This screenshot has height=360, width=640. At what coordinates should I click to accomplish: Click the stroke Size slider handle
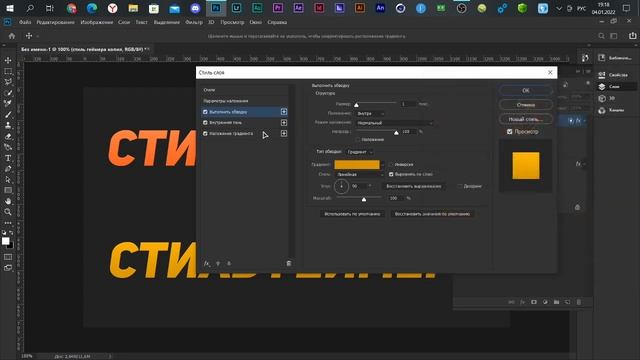(x=356, y=105)
